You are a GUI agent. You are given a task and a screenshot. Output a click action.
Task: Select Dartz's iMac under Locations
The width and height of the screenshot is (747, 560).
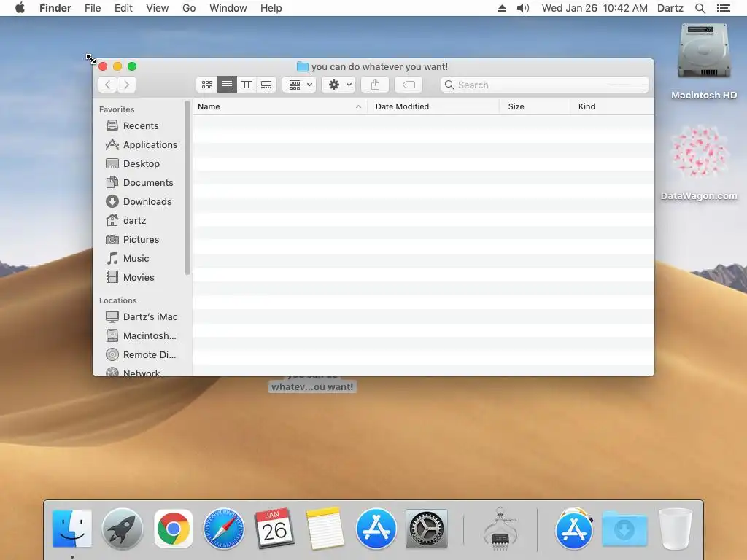click(x=142, y=316)
